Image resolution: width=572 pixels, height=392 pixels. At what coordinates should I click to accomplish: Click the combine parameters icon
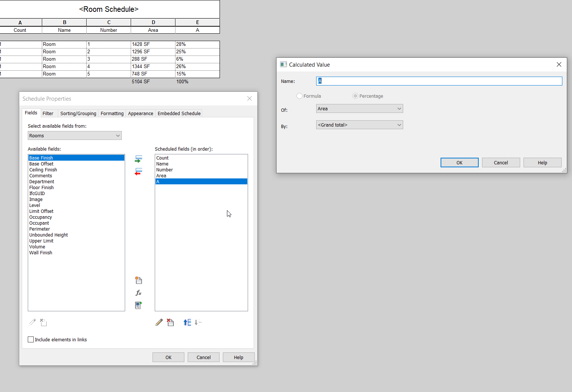click(138, 305)
